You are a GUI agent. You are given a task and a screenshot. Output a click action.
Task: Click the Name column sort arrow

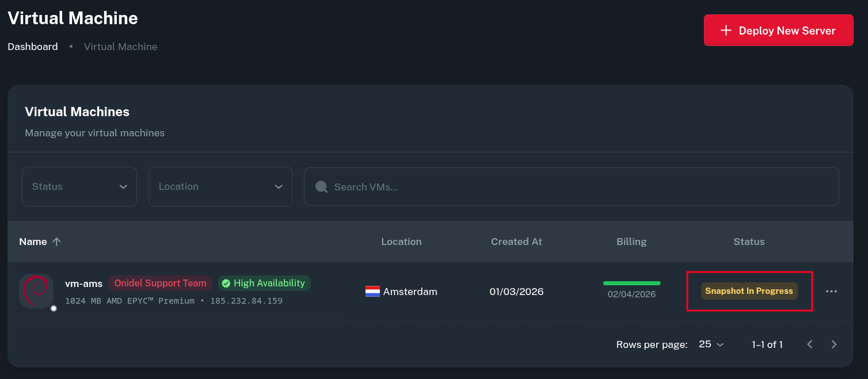(56, 242)
